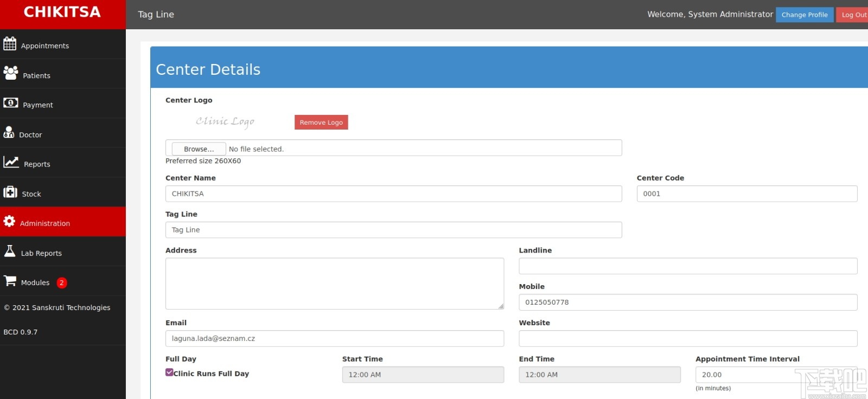The image size is (868, 399).
Task: Click the CHIKITSA brand logo
Action: [x=62, y=12]
